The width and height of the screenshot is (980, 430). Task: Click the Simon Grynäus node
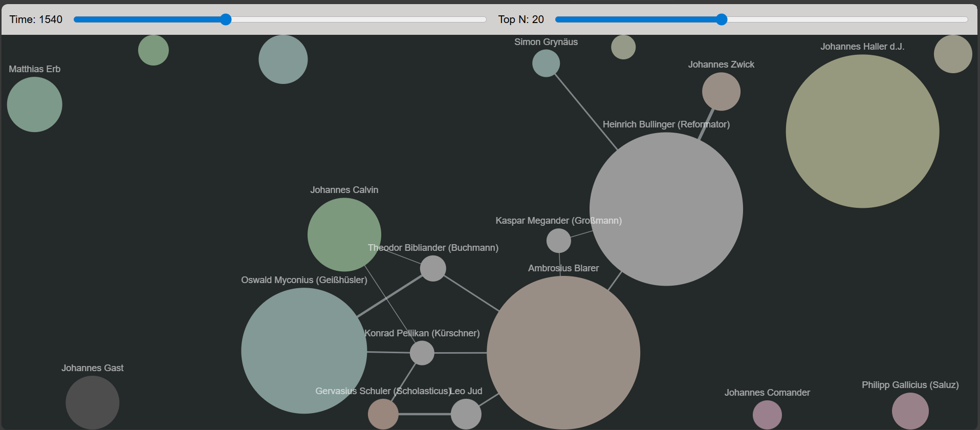546,63
